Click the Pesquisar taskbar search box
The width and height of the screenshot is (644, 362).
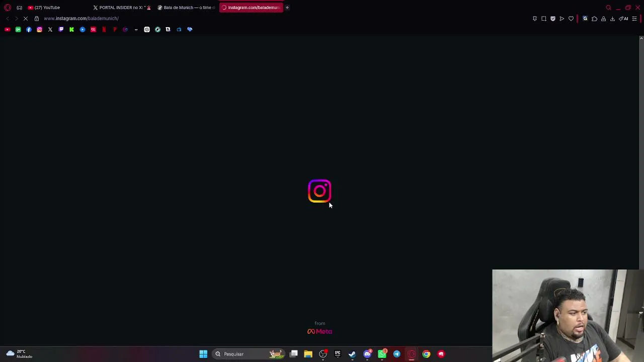249,354
